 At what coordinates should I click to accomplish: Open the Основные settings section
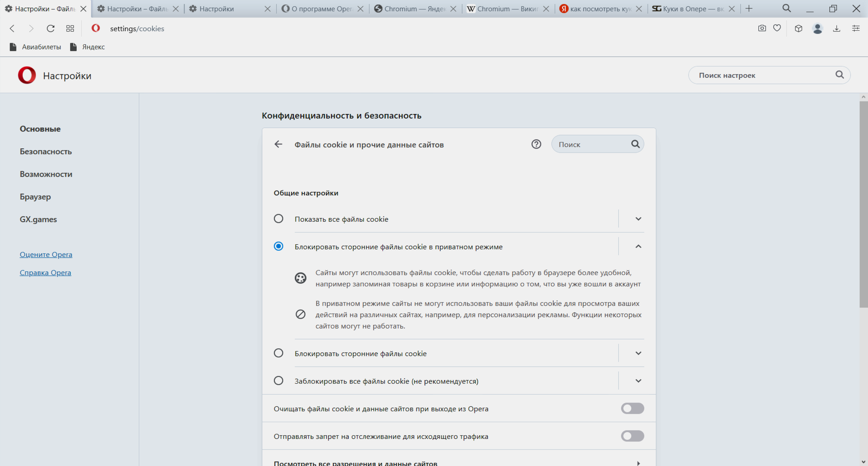(40, 129)
